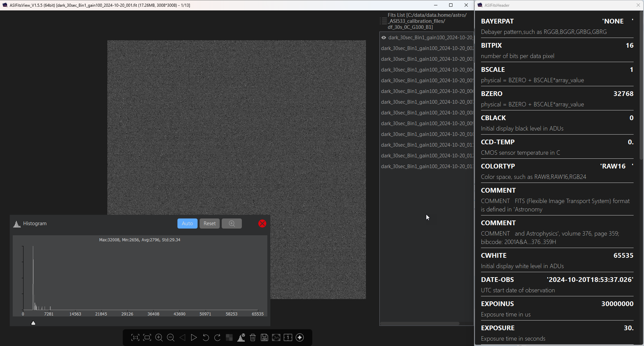Click the histogram black-point slider triangle
644x346 pixels.
pos(33,323)
